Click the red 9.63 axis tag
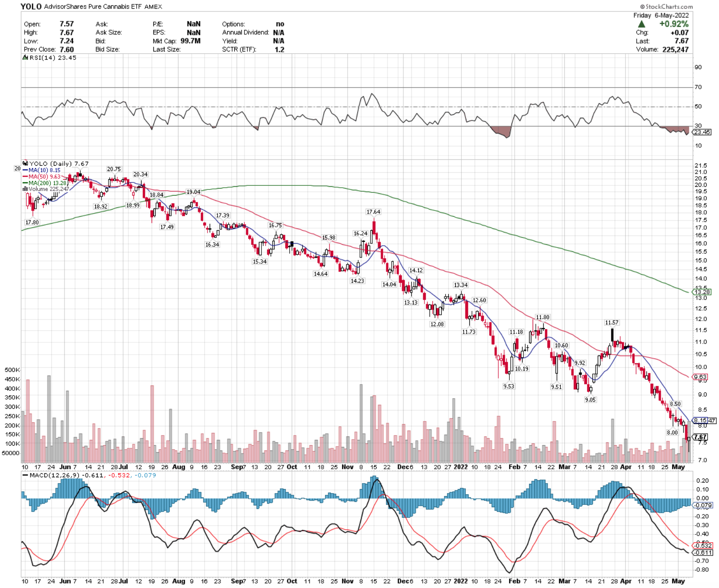The width and height of the screenshot is (719, 588). 701,377
